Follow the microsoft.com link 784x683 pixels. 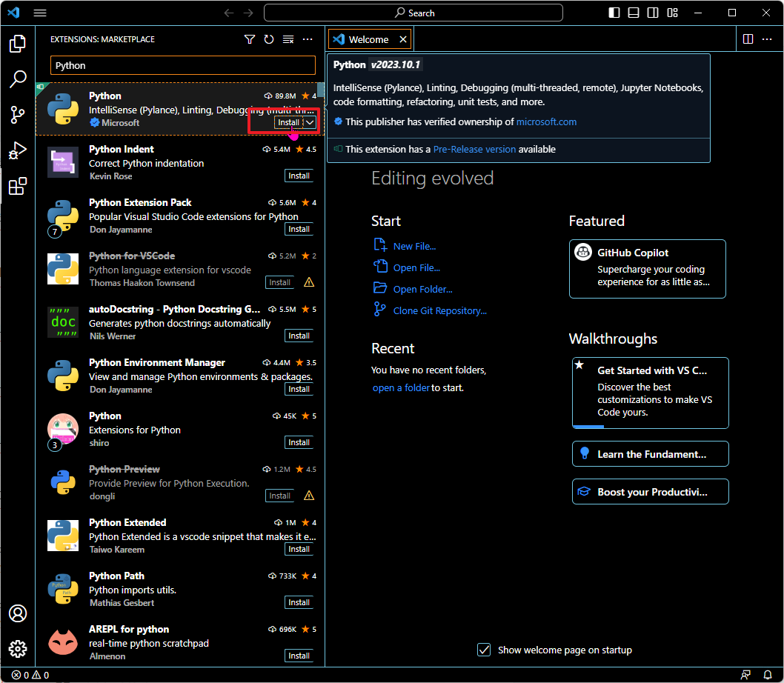point(546,122)
